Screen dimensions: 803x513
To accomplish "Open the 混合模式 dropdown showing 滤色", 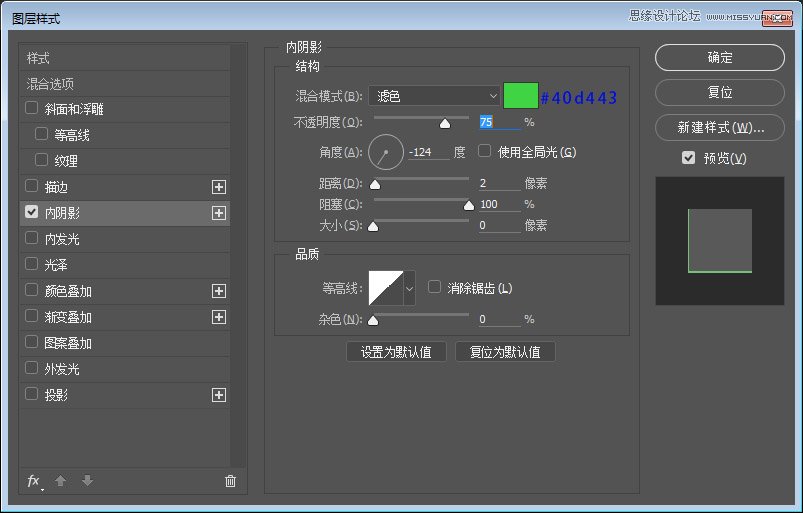I will pyautogui.click(x=434, y=96).
